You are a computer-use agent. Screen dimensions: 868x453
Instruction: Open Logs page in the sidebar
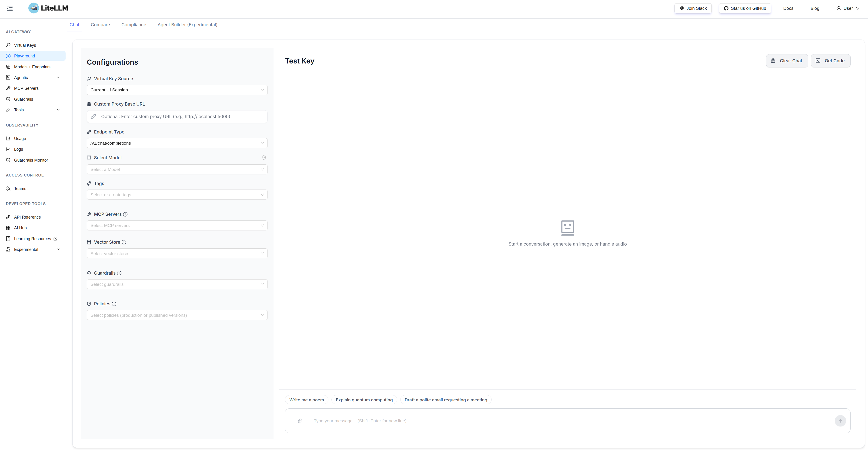click(x=33, y=149)
